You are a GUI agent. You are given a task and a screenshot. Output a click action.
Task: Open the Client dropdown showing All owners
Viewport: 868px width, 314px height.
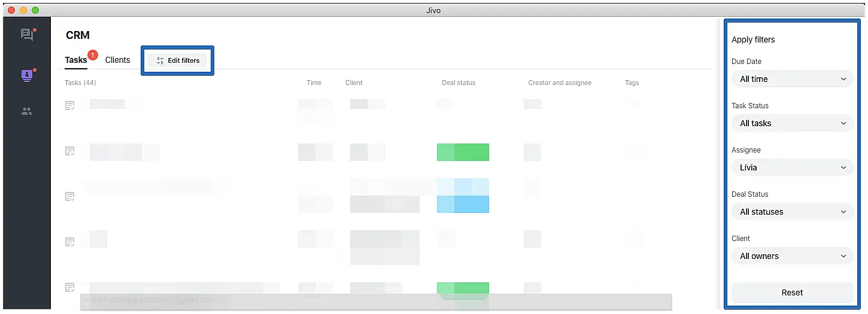pos(793,256)
